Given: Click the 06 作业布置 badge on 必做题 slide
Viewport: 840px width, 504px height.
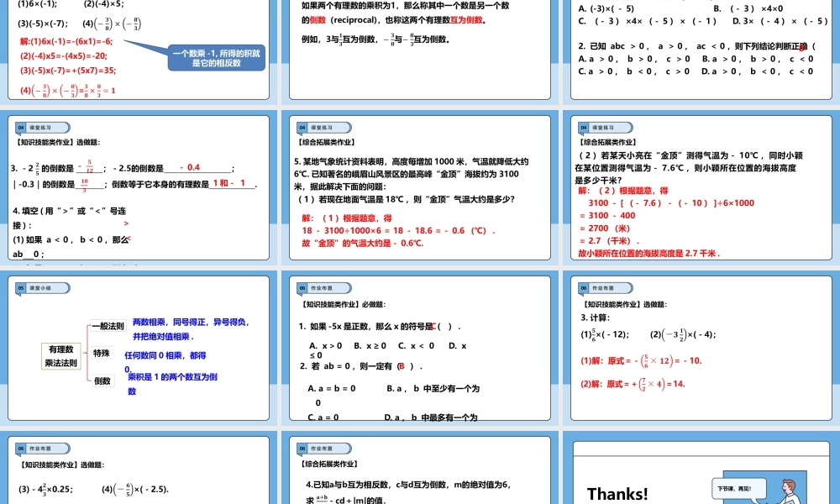Looking at the screenshot, I should pyautogui.click(x=302, y=287).
